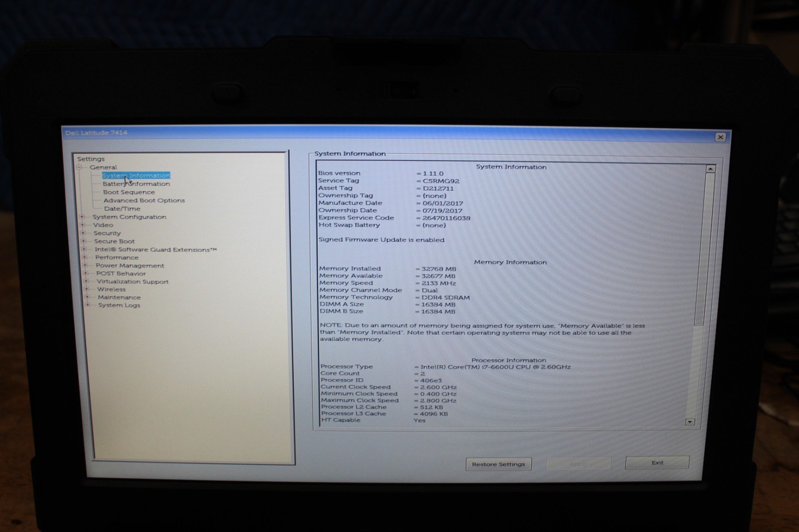This screenshot has width=799, height=532.
Task: Click the Asset Tag value D212711
Action: point(438,189)
